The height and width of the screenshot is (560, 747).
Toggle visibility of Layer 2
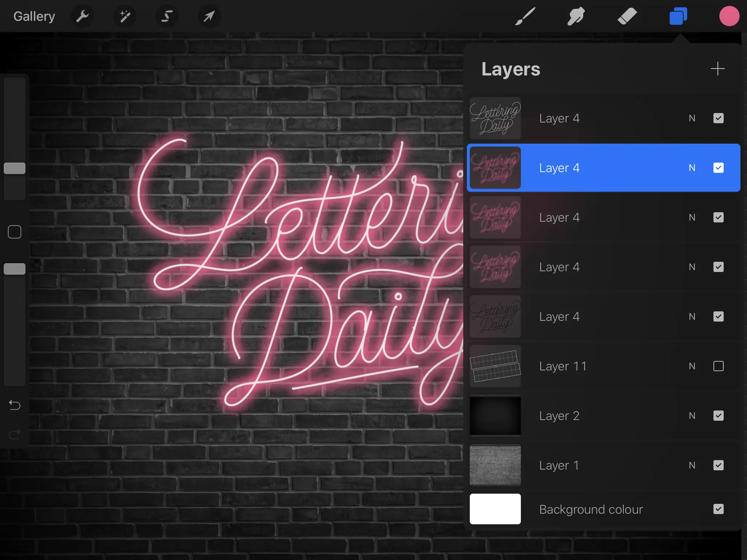point(719,415)
